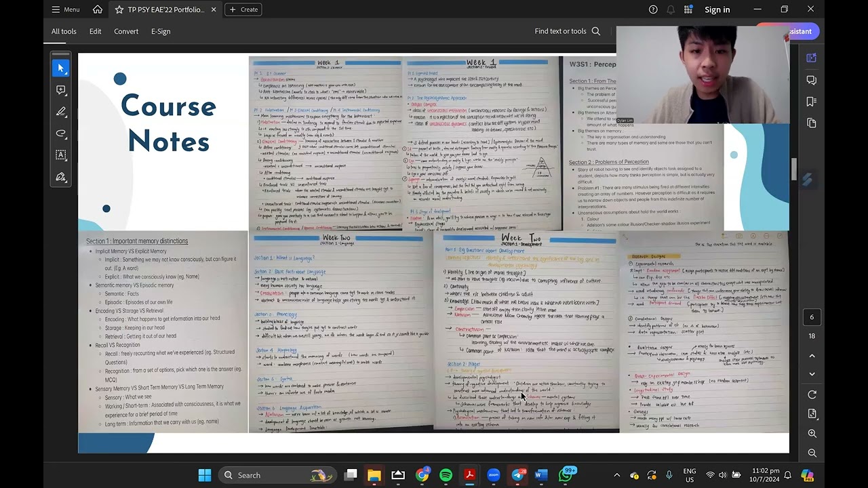Viewport: 868px width, 488px height.
Task: Select the Fill and sign pen tool
Action: 61,178
